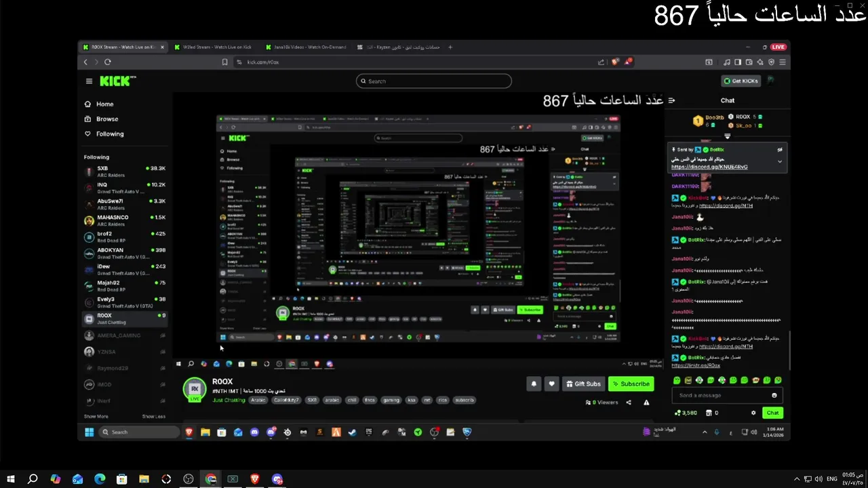Click the Brave Shields lion icon
This screenshot has height=488, width=868.
(x=616, y=62)
